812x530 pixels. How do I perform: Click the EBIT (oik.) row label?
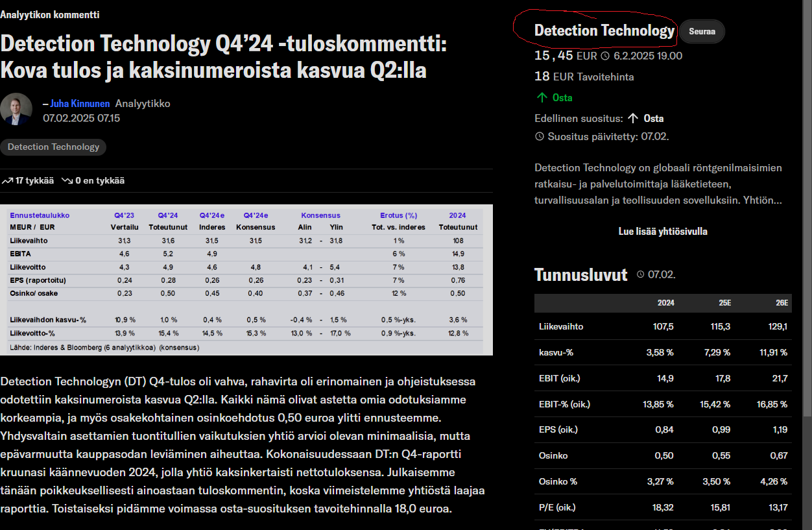point(558,378)
